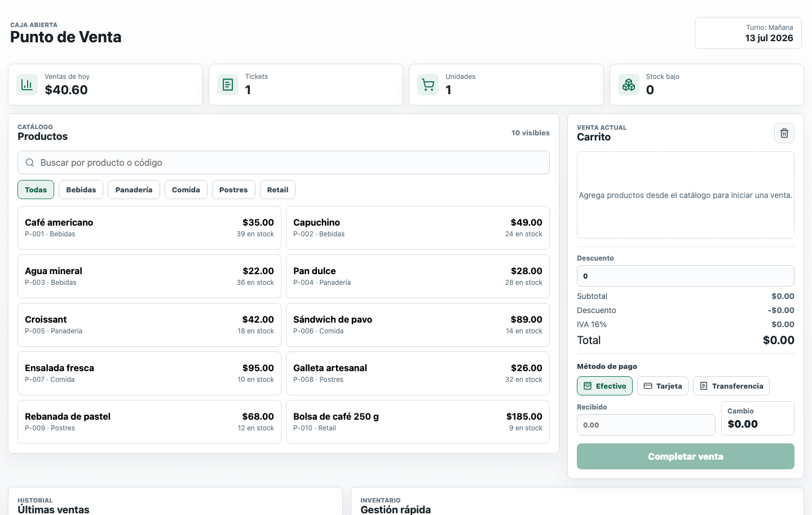Click the Subtotal label
Screen dimensions: 812x515
pos(592,296)
